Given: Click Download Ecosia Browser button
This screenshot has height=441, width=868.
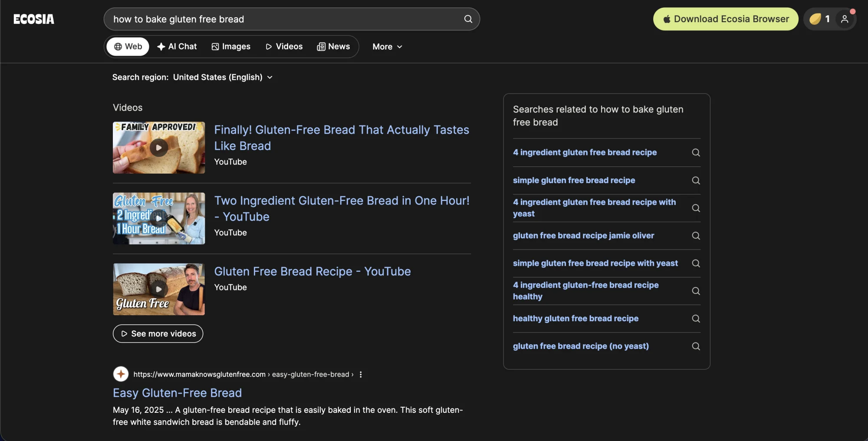Looking at the screenshot, I should [726, 19].
